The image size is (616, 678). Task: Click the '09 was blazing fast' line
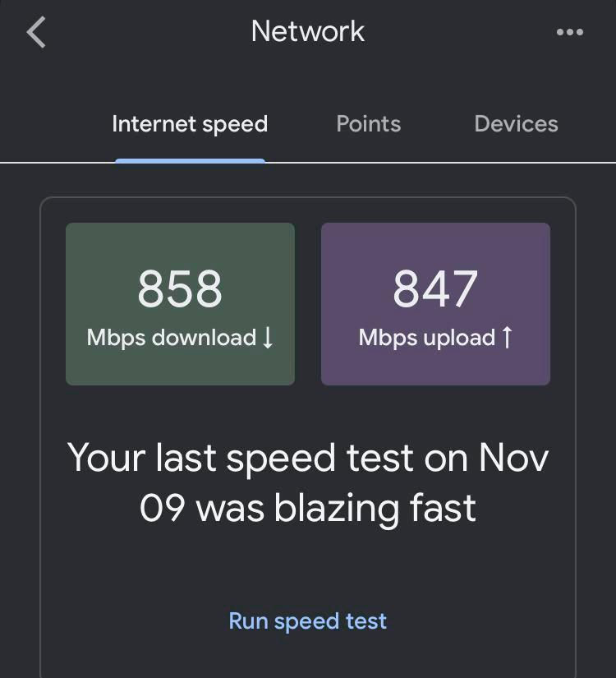(308, 509)
